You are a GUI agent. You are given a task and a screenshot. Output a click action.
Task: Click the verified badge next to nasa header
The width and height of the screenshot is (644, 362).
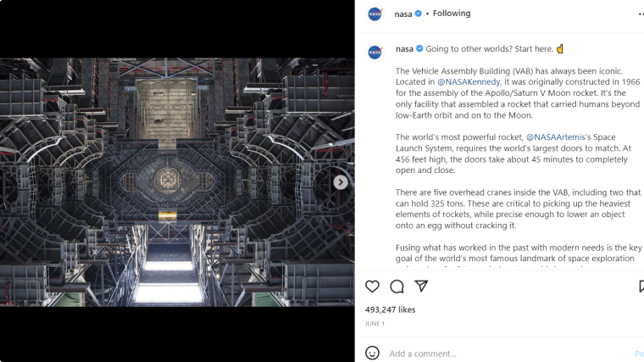point(418,14)
